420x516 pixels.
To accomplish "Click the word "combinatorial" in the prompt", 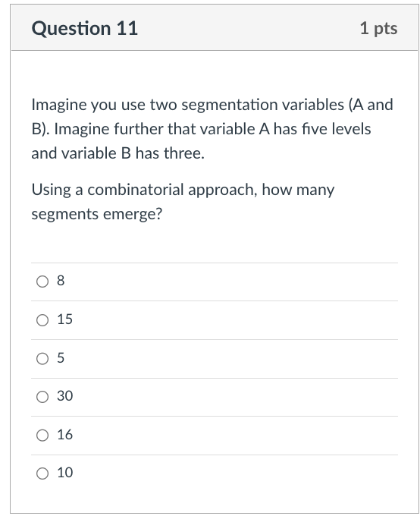I will point(136,190).
